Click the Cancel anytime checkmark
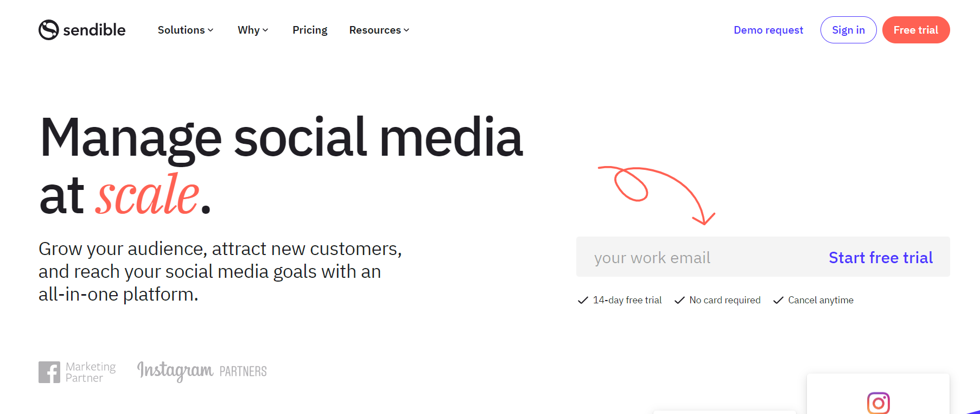 pos(778,300)
